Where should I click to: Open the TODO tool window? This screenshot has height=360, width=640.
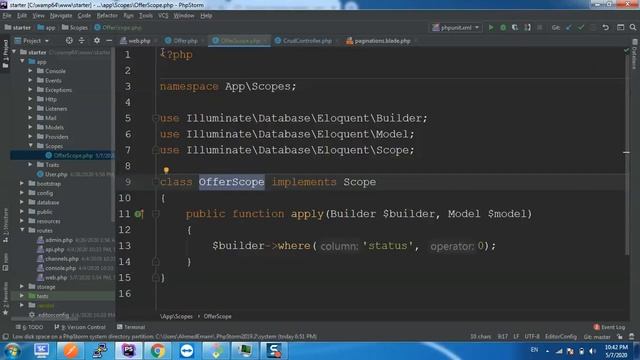(29, 327)
